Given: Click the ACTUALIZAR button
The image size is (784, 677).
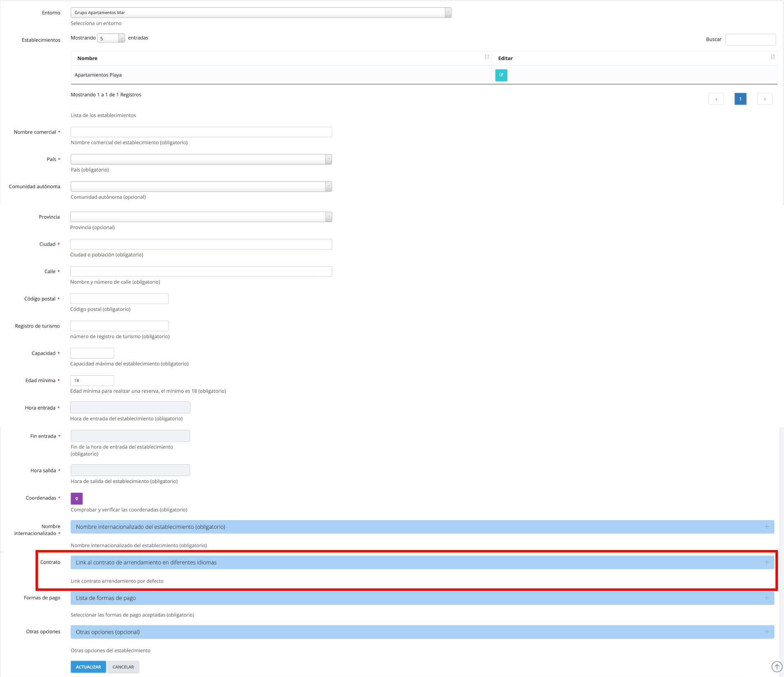Looking at the screenshot, I should (x=88, y=667).
